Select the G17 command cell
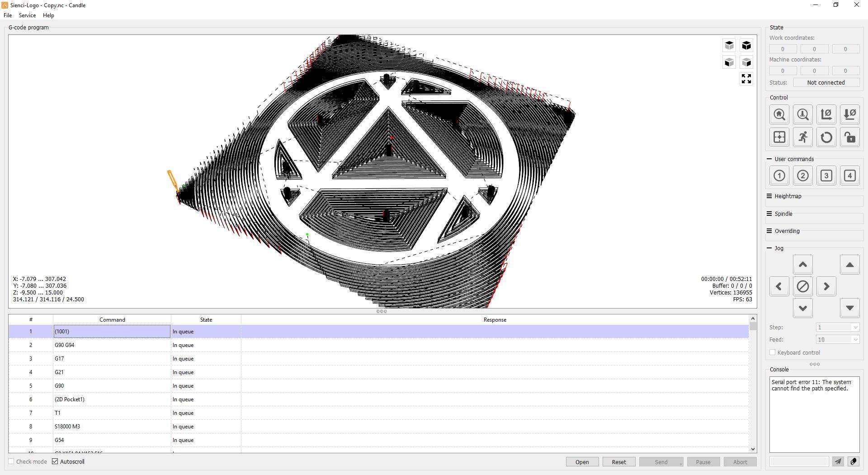The width and height of the screenshot is (868, 475). (112, 359)
